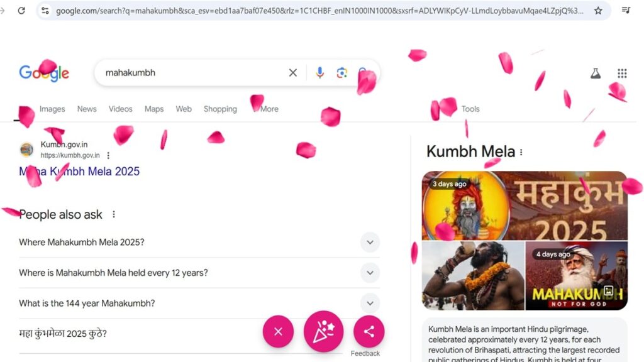Open the Mahakumbh Not For God thumbnail
Screen dimensions: 644x362
click(x=576, y=275)
